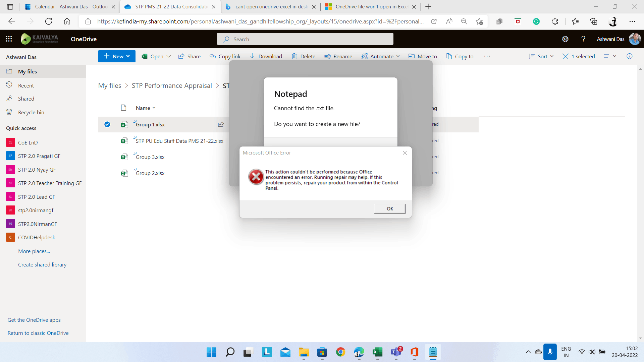Viewport: 644px width, 362px height.
Task: Open the Microsoft 365 app launcher grid
Action: [9, 39]
